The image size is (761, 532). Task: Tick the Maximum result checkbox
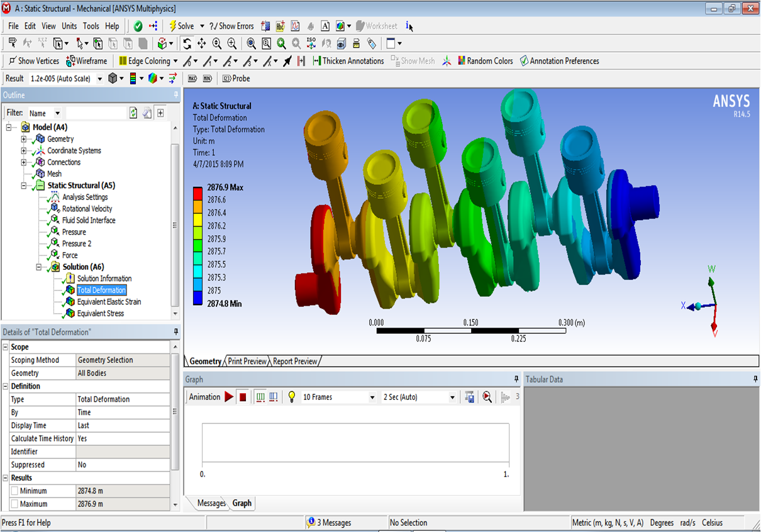(x=14, y=504)
